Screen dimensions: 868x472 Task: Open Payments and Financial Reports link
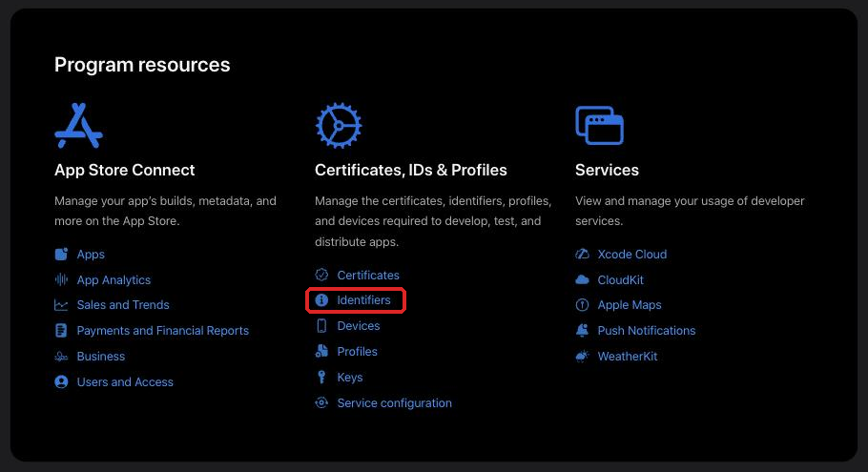[163, 330]
